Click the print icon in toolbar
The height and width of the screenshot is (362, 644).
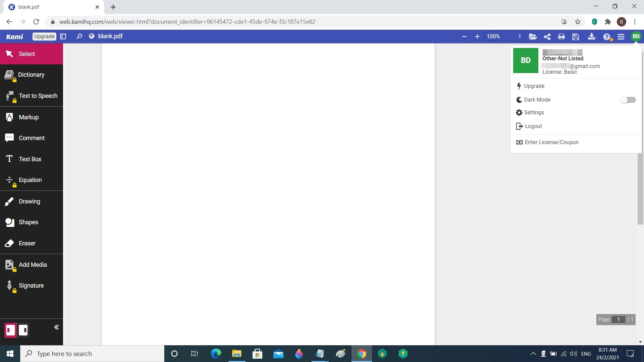(x=561, y=37)
